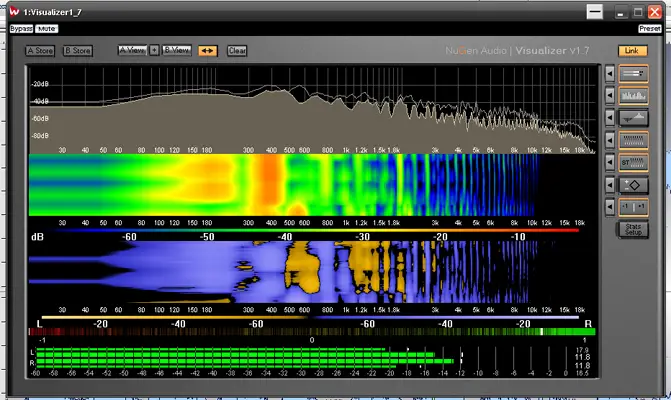This screenshot has height=400, width=671.
Task: Click the horizontal sliders view icon
Action: 632,74
